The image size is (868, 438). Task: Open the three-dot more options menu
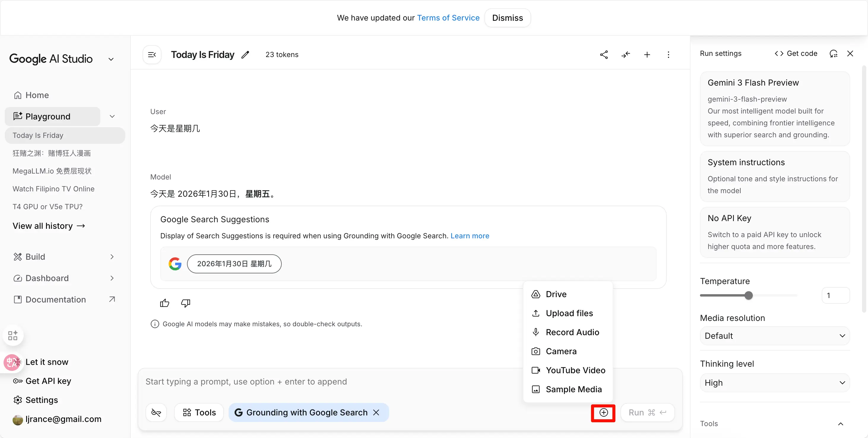(x=669, y=55)
